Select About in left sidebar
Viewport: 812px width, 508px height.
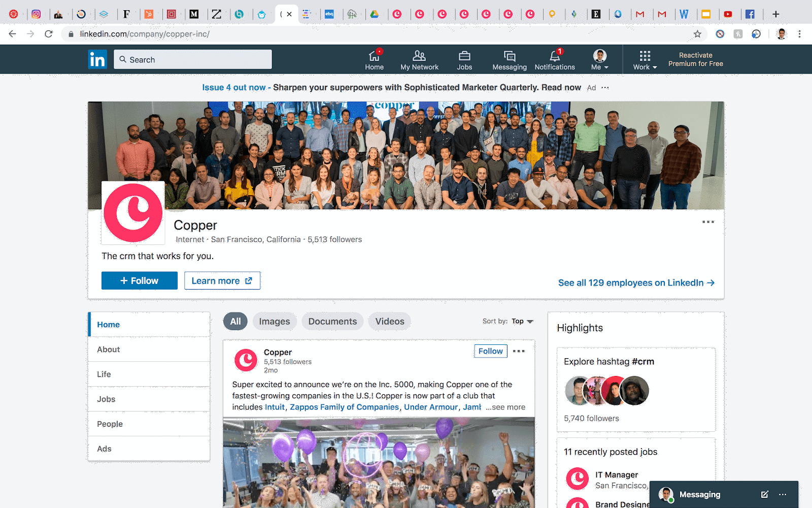pyautogui.click(x=149, y=350)
